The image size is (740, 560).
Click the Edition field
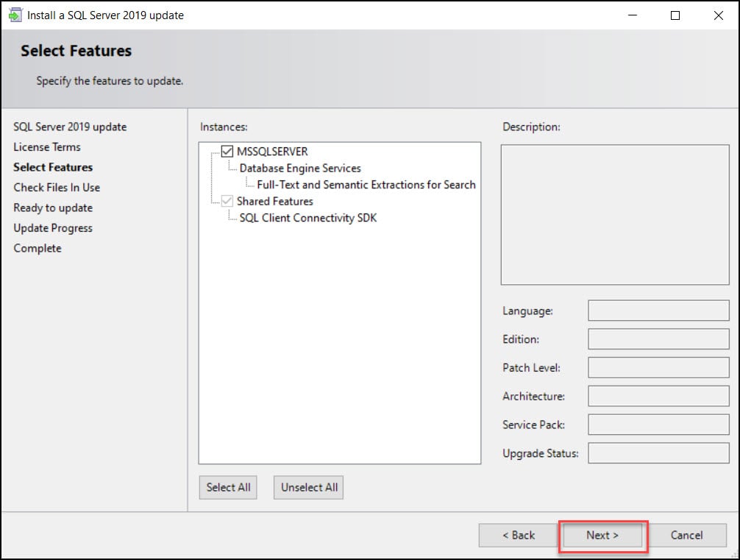coord(658,339)
